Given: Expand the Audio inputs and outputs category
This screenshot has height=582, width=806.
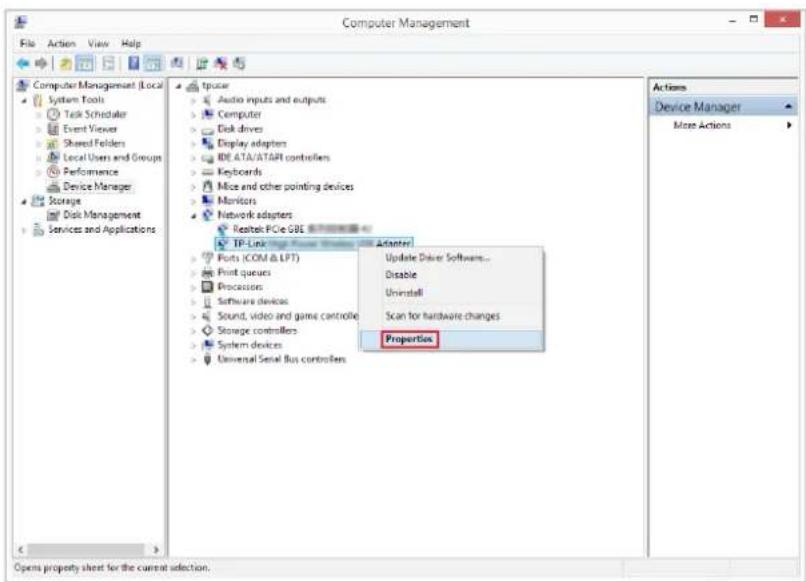Looking at the screenshot, I should coord(194,100).
